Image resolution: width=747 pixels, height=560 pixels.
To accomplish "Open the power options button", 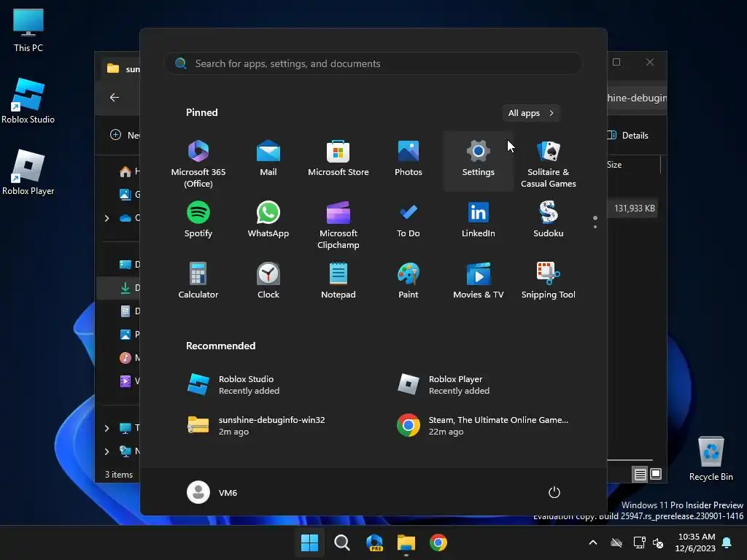I will click(554, 492).
